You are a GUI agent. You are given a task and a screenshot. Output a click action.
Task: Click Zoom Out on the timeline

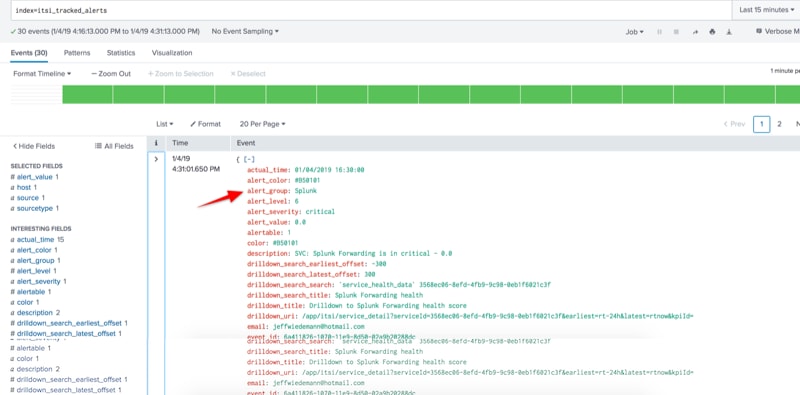[x=111, y=73]
